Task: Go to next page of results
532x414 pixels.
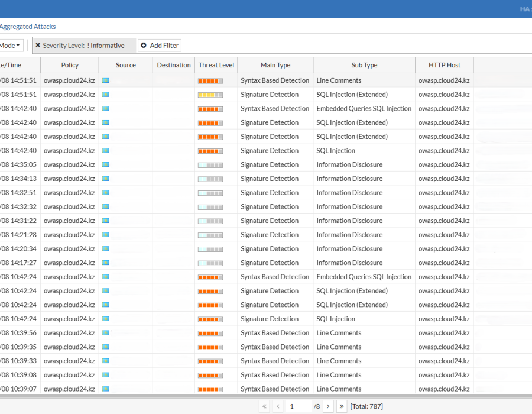Action: click(x=328, y=406)
